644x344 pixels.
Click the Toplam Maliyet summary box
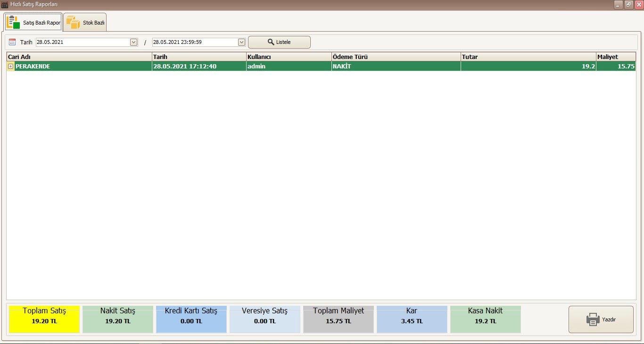coord(339,319)
